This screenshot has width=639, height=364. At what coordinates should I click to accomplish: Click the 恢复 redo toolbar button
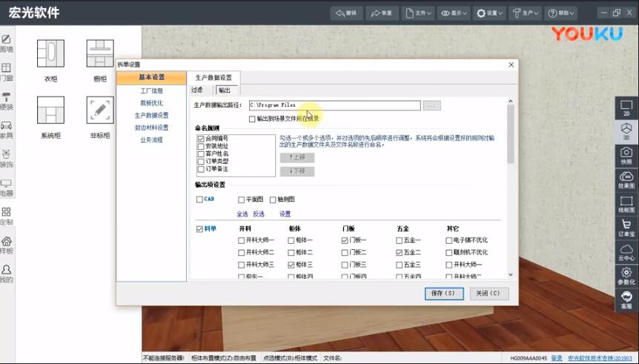tap(382, 13)
